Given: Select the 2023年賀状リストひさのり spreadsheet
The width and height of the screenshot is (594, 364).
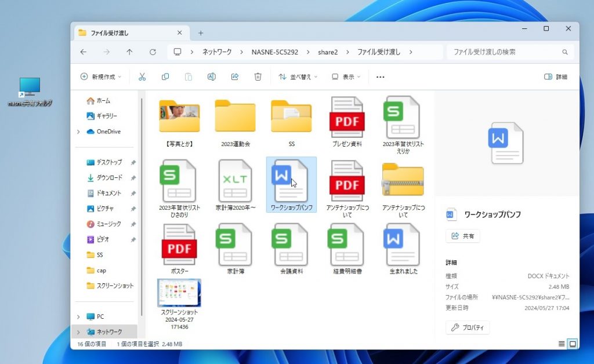Looking at the screenshot, I should (x=179, y=188).
